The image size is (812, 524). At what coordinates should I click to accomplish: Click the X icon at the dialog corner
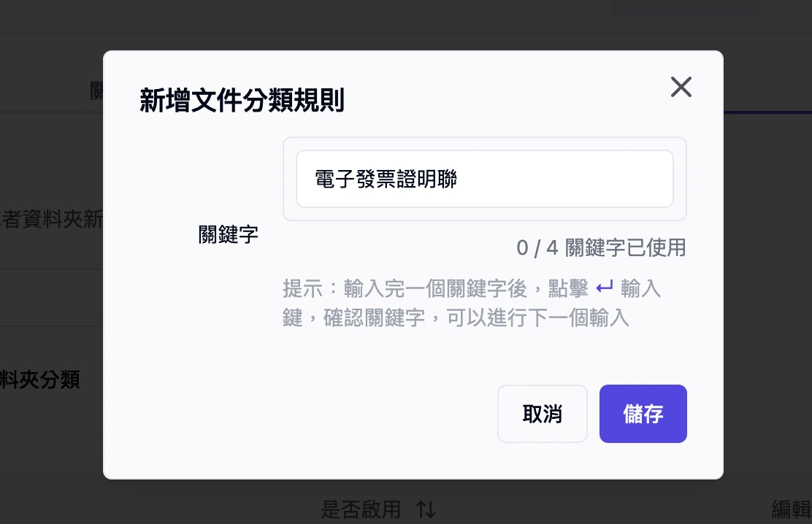[681, 87]
